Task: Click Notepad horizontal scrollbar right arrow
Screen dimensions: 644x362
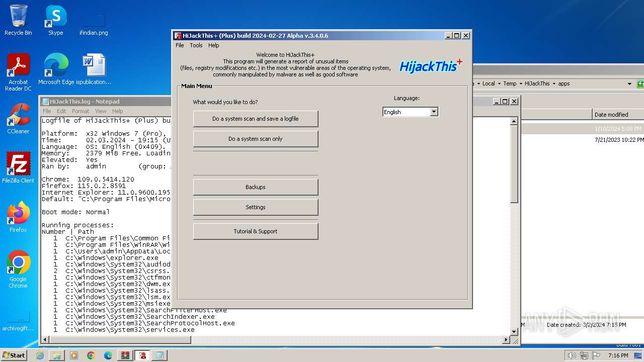Action: point(506,340)
